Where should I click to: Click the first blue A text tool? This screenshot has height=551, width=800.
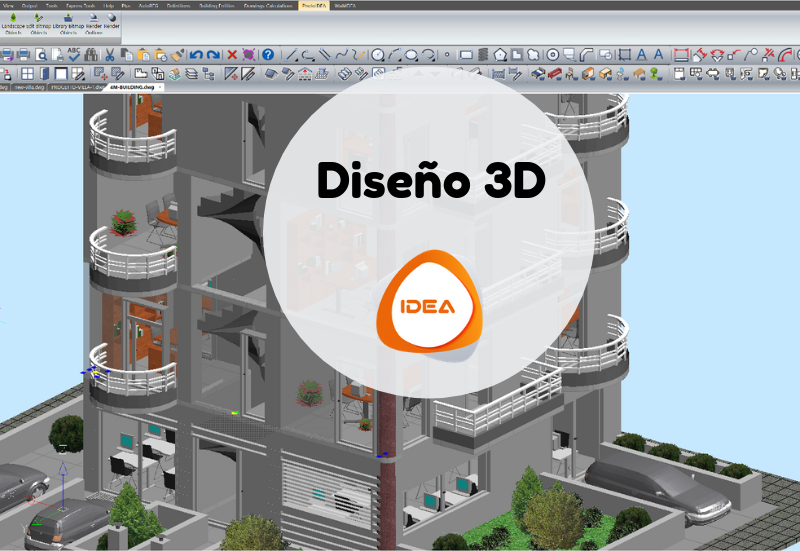641,55
